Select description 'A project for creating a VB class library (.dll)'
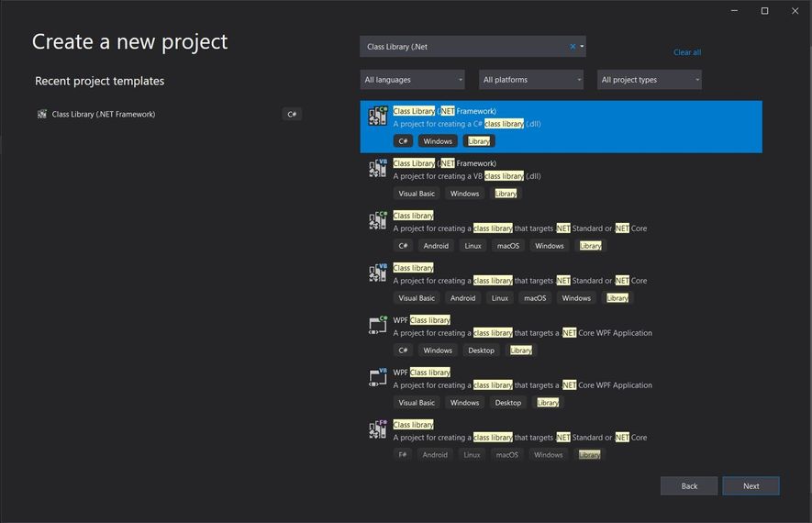 point(467,176)
